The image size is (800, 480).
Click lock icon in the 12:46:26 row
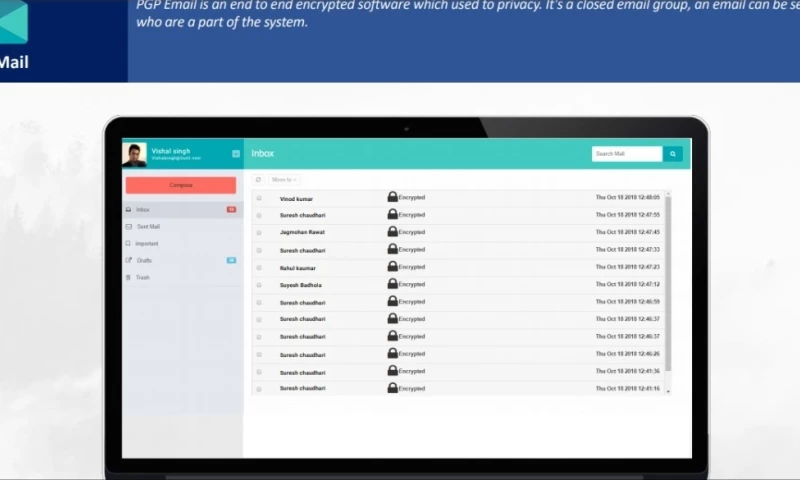(392, 353)
